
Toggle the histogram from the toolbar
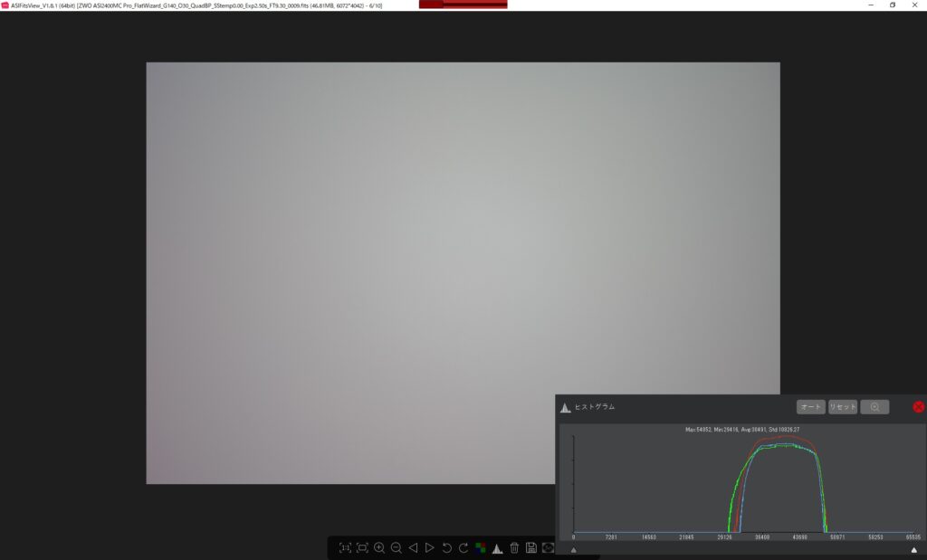(x=497, y=548)
